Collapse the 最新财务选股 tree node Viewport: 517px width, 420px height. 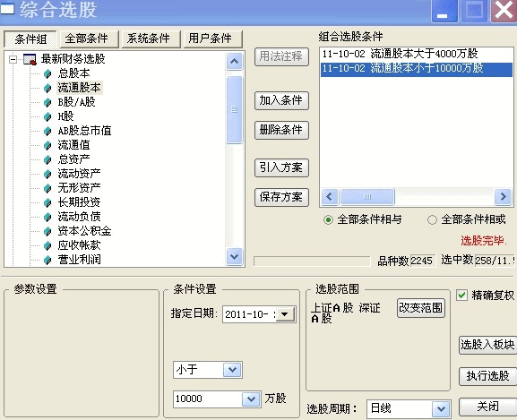pyautogui.click(x=13, y=60)
